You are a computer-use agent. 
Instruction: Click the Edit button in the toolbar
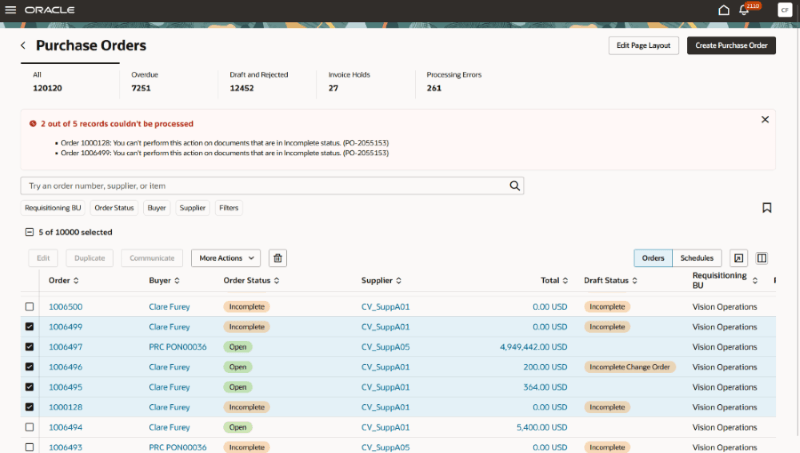point(43,258)
